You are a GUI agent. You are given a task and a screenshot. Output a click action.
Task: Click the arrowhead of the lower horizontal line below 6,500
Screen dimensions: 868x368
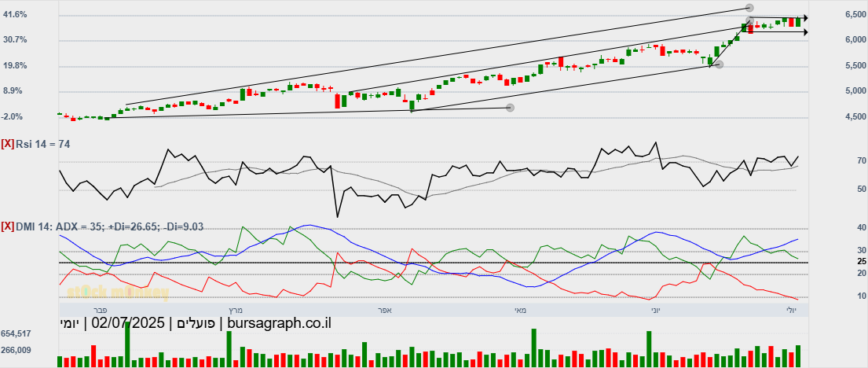(x=805, y=33)
